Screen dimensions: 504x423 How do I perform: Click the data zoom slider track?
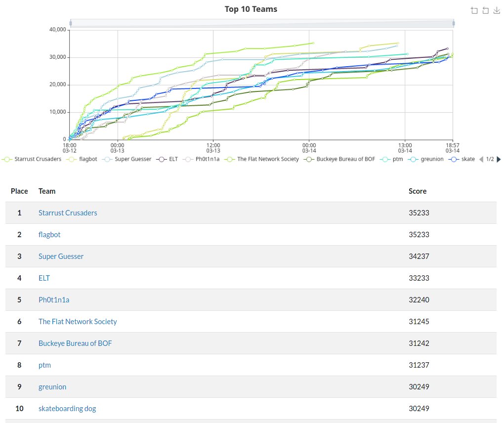pyautogui.click(x=262, y=23)
